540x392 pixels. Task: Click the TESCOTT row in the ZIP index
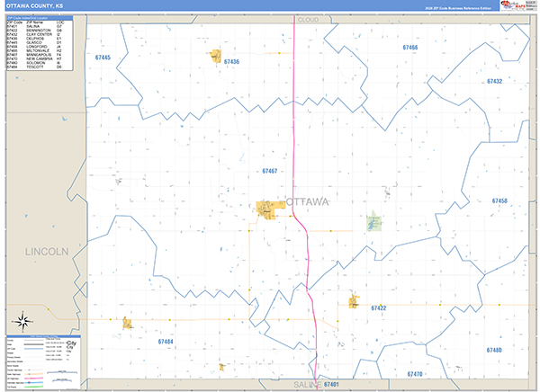(x=34, y=67)
